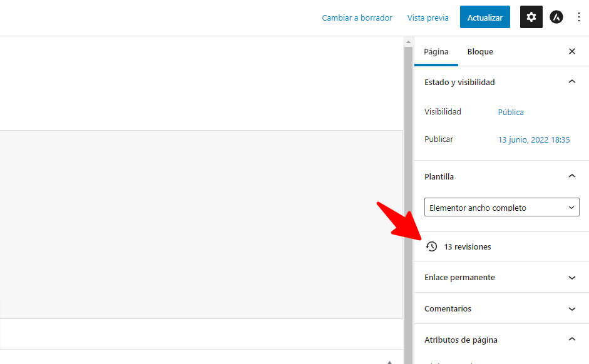
Task: Click Cambiar a borrador
Action: point(357,18)
